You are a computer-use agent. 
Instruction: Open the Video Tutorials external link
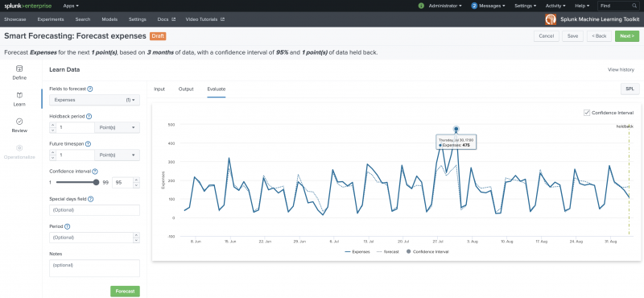(205, 19)
